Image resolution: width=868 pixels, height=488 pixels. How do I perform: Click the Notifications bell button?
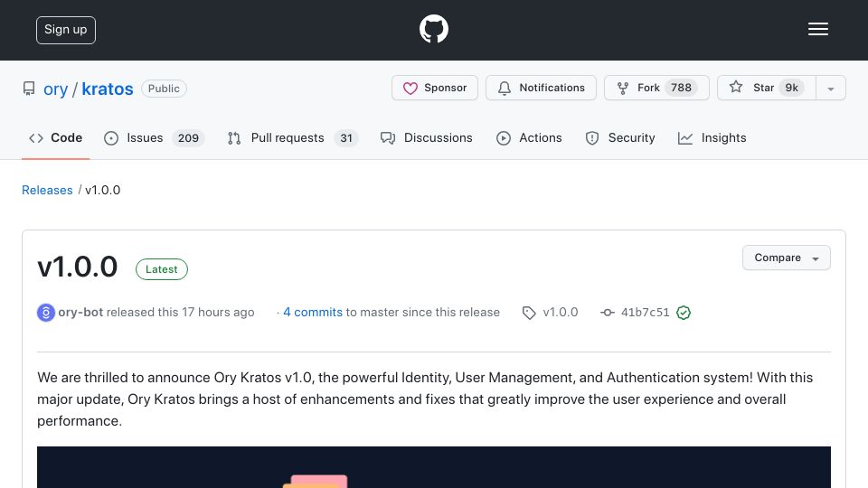541,88
